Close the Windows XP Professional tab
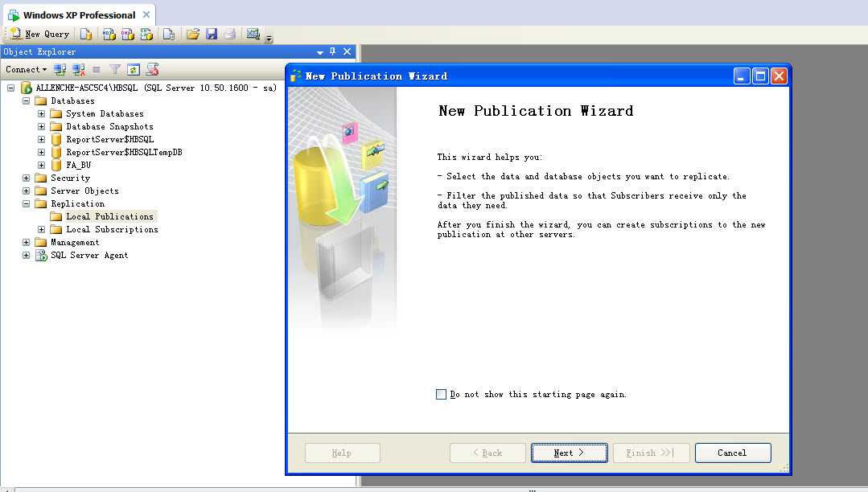The width and height of the screenshot is (868, 492). (146, 14)
